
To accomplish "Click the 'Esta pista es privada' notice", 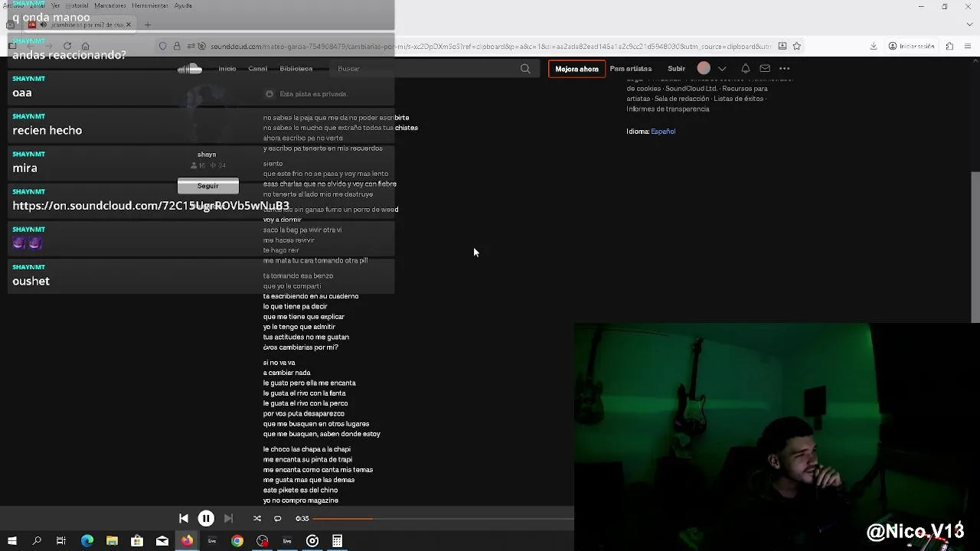I will coord(313,94).
